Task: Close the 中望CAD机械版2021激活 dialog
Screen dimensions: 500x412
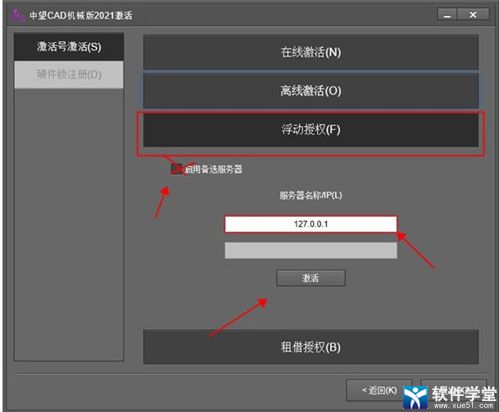Action: [x=473, y=15]
